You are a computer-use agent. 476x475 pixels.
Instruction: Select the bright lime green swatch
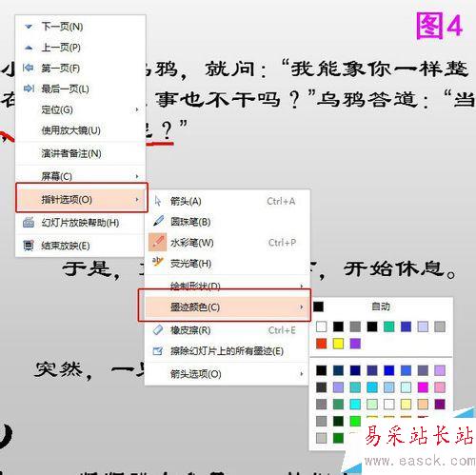(x=355, y=421)
